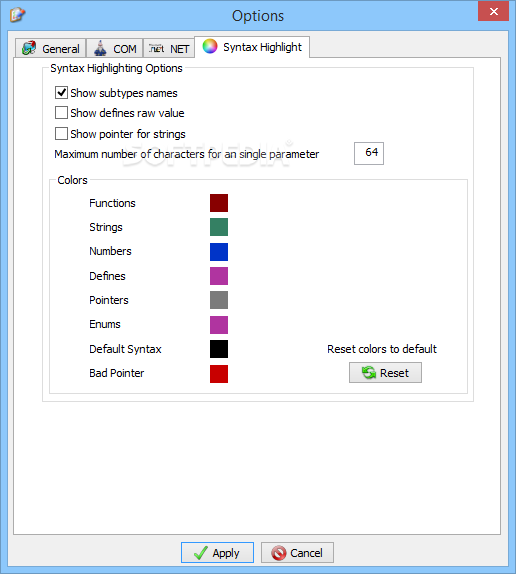Screen dimensions: 516x574
Task: Click the Apply button
Action: 217,552
